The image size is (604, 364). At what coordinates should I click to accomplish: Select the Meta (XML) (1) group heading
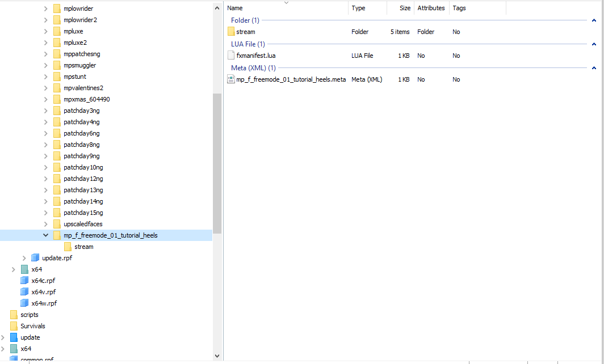(253, 68)
